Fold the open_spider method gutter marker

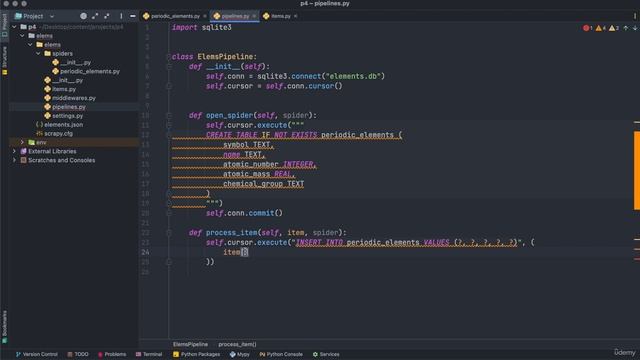pos(169,116)
